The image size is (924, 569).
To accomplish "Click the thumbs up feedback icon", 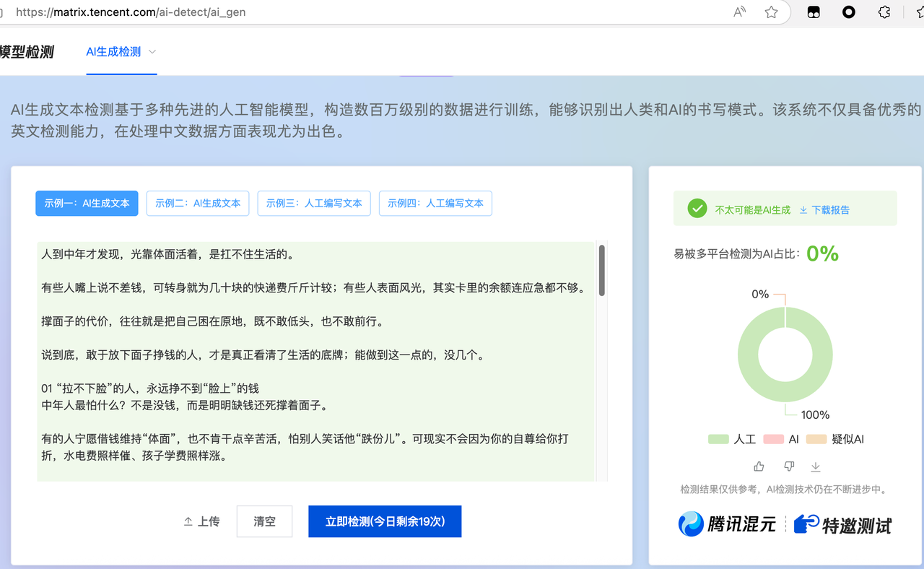I will (x=759, y=466).
